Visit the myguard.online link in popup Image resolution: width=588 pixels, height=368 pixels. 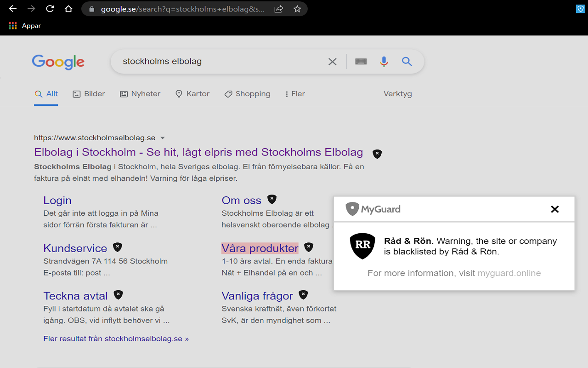tap(509, 273)
